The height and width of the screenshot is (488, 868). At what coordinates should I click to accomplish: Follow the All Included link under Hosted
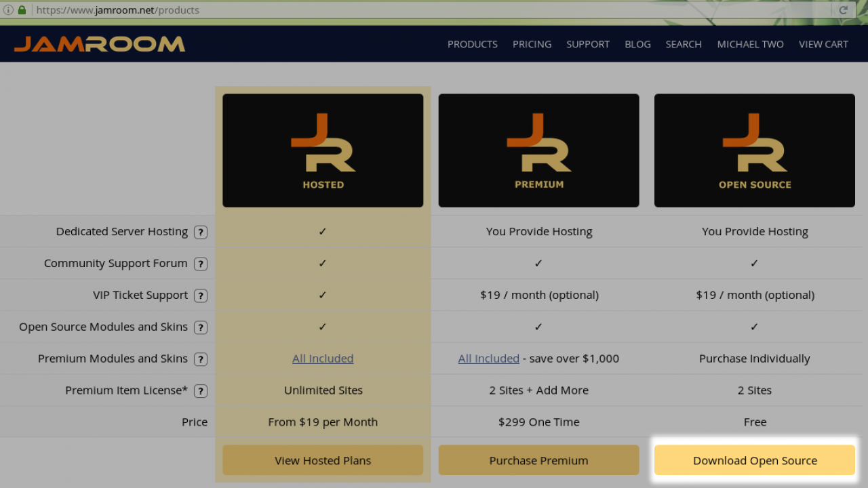pos(323,359)
